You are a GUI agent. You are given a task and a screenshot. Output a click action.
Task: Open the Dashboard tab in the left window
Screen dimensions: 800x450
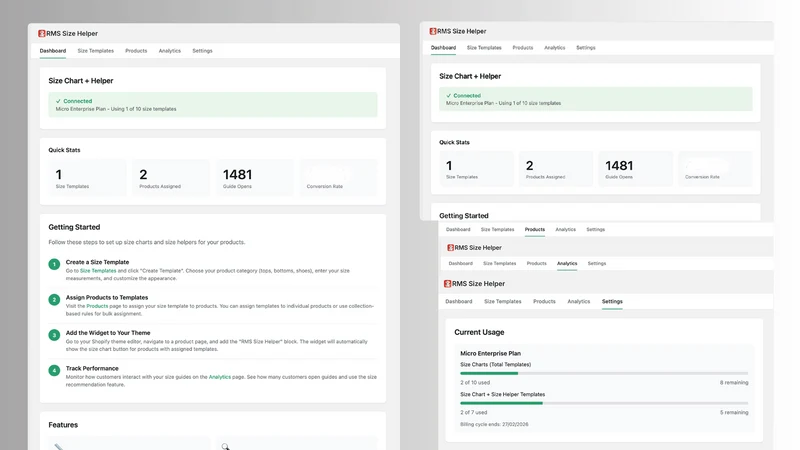point(53,51)
